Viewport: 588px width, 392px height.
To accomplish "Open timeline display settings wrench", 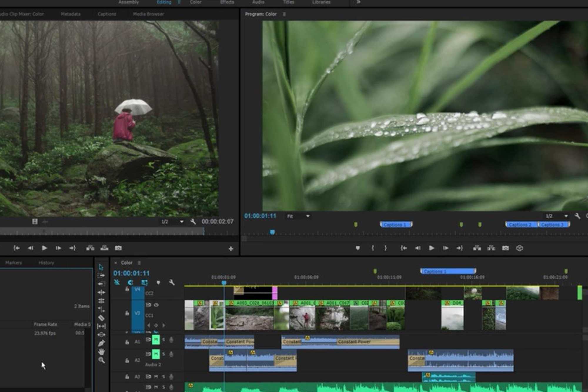I will [x=172, y=283].
